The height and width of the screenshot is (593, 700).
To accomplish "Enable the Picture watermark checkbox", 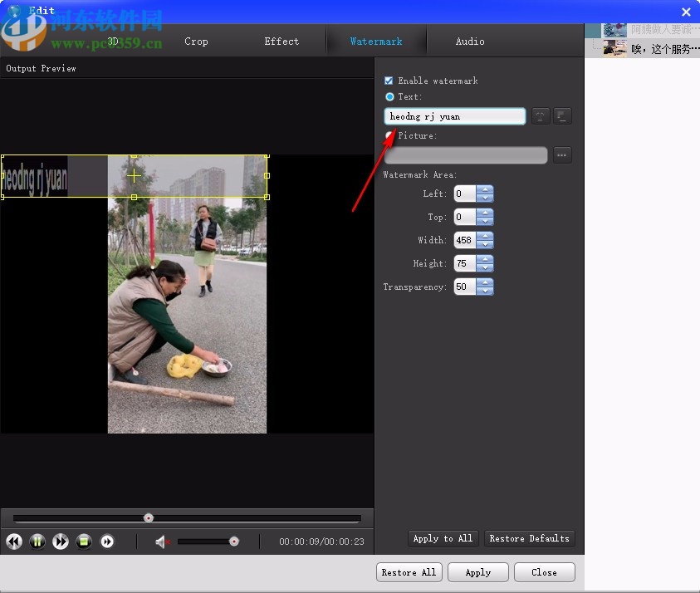I will click(x=388, y=135).
